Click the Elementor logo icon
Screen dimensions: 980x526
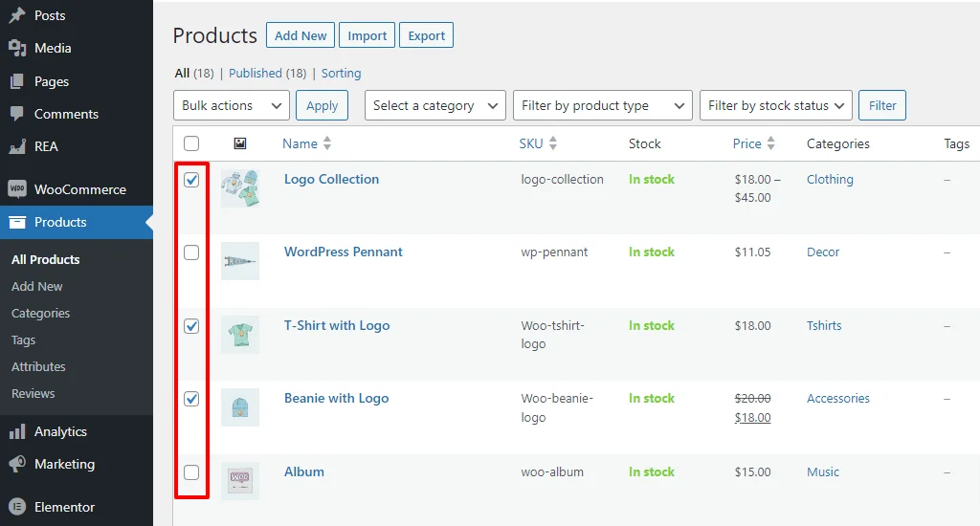(17, 507)
